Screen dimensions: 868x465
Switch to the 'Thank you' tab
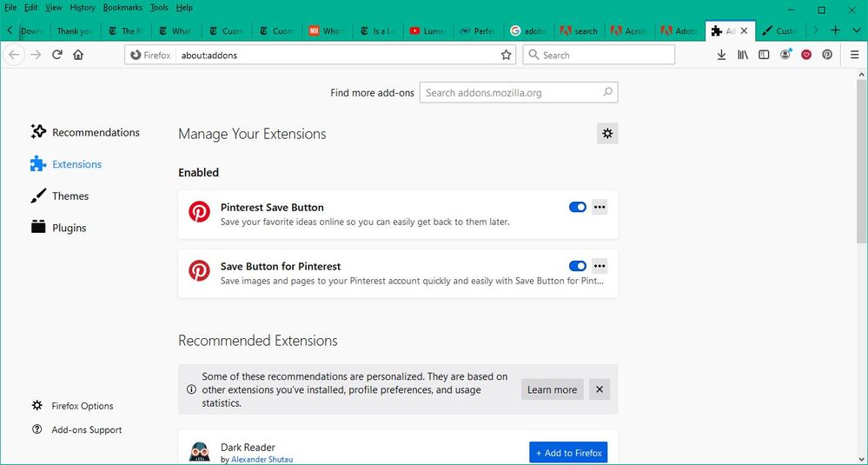pos(75,31)
